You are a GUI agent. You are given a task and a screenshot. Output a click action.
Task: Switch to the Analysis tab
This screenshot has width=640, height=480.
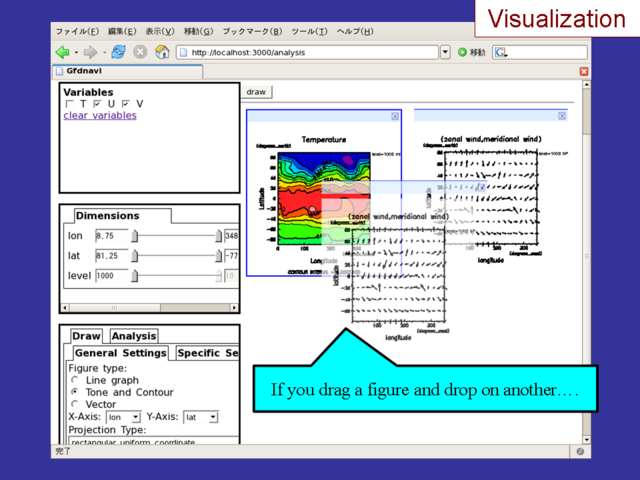[x=134, y=336]
